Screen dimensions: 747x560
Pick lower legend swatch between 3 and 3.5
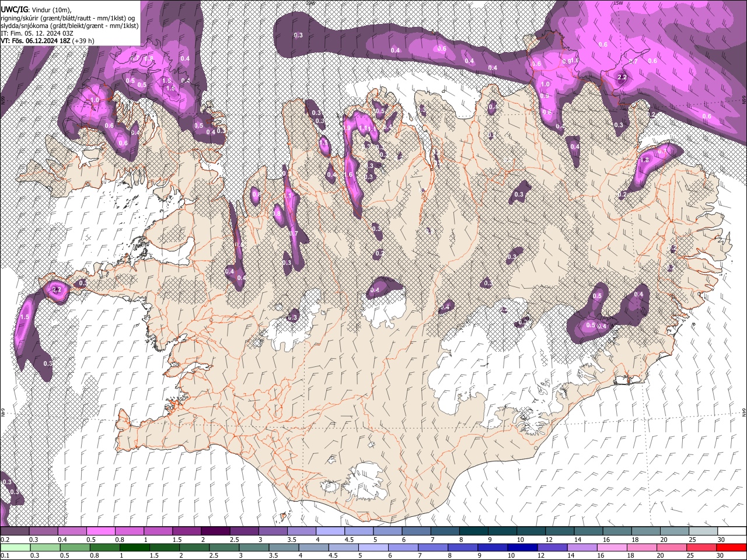point(254,547)
